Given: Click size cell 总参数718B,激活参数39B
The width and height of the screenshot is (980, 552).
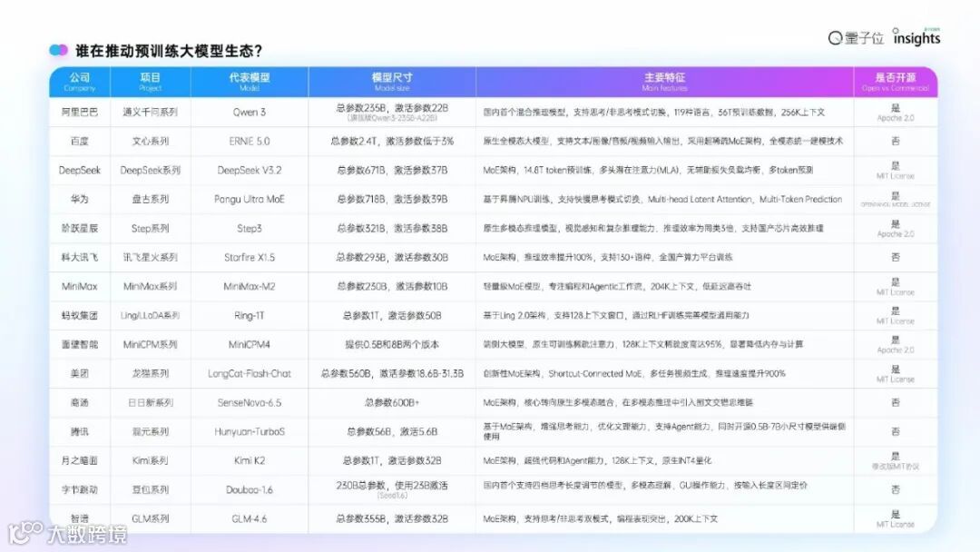Looking at the screenshot, I should (x=392, y=199).
